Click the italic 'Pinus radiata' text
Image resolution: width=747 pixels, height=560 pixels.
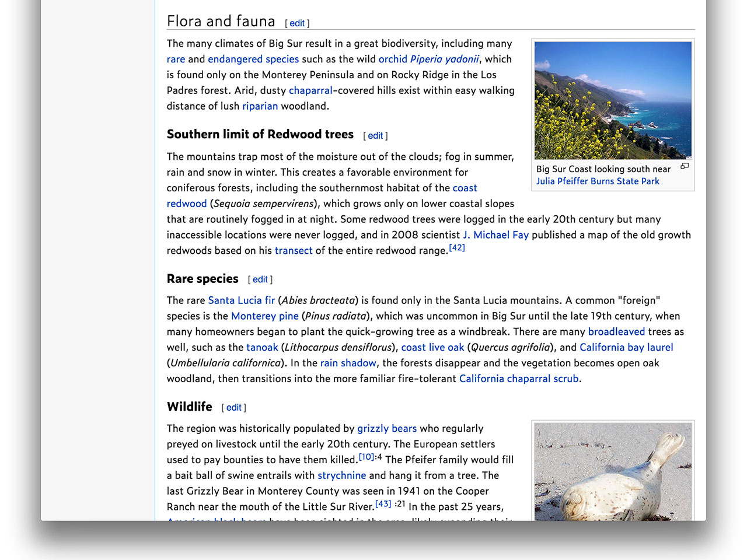[x=336, y=316]
